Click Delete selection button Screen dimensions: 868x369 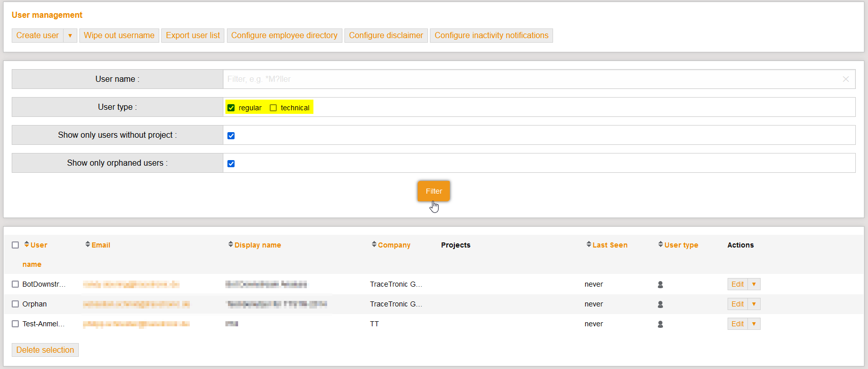pyautogui.click(x=45, y=350)
